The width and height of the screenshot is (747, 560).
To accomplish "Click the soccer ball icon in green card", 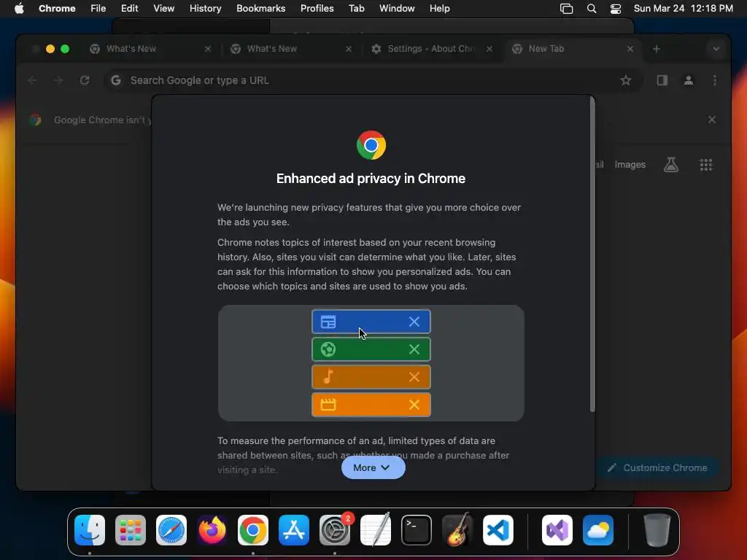I will [328, 349].
